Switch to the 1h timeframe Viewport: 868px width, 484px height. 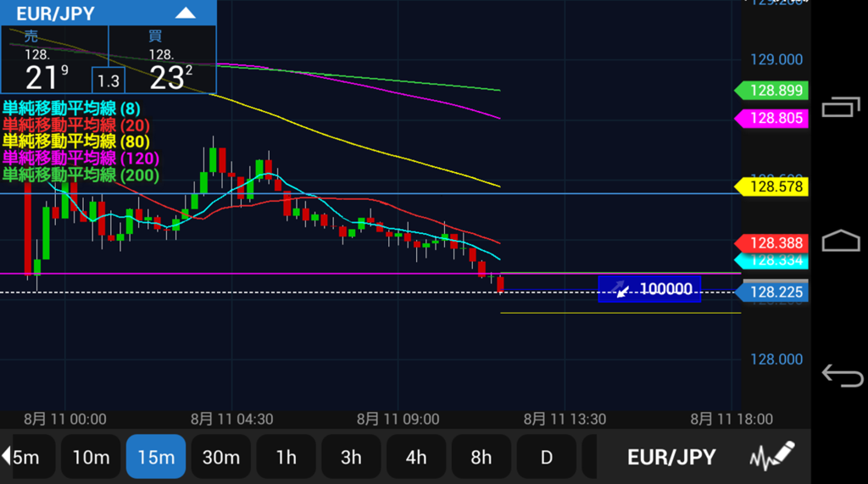[x=287, y=457]
